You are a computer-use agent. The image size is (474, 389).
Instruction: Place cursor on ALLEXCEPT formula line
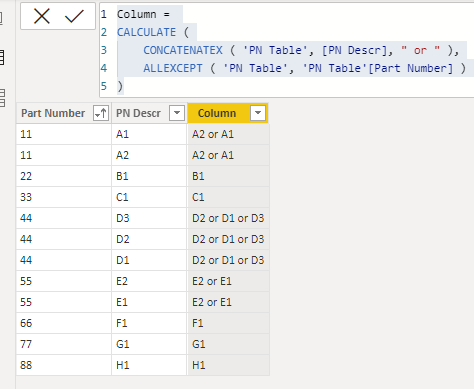[304, 68]
